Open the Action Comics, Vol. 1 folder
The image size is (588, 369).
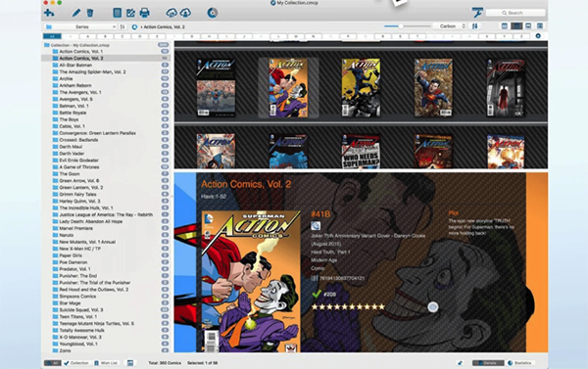(x=81, y=51)
